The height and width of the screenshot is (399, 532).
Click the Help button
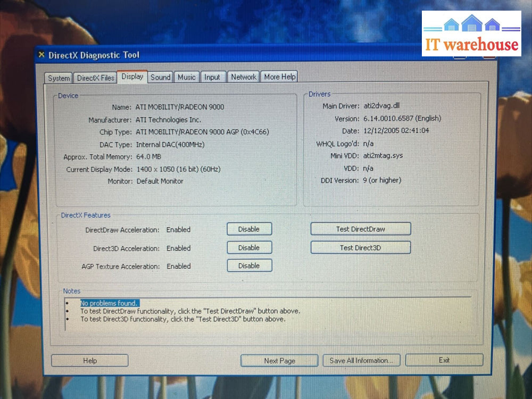[90, 361]
